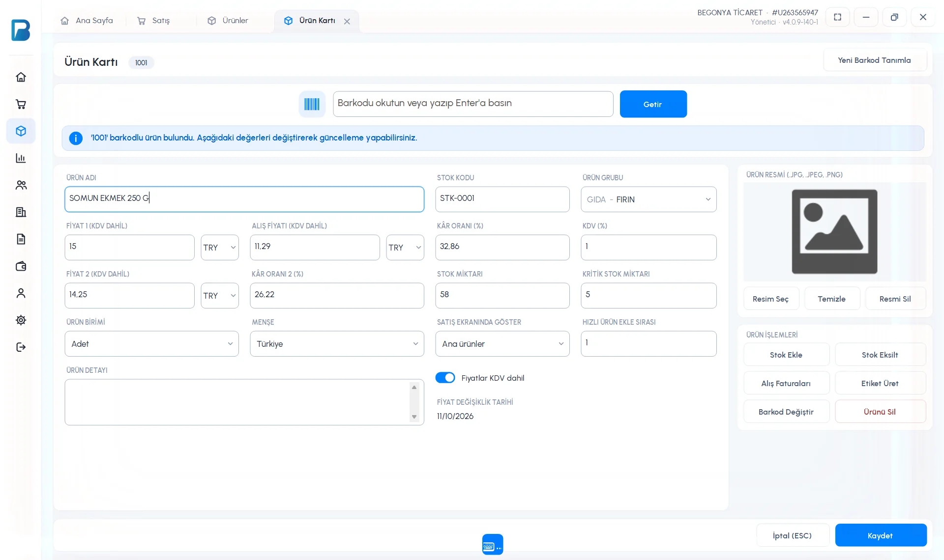Viewport: 944px width, 560px height.
Task: Click the Stok Ekle button
Action: point(786,355)
